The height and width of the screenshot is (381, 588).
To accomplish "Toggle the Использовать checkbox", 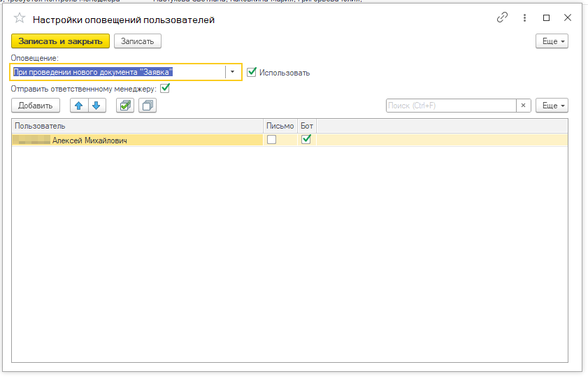I will click(x=252, y=72).
